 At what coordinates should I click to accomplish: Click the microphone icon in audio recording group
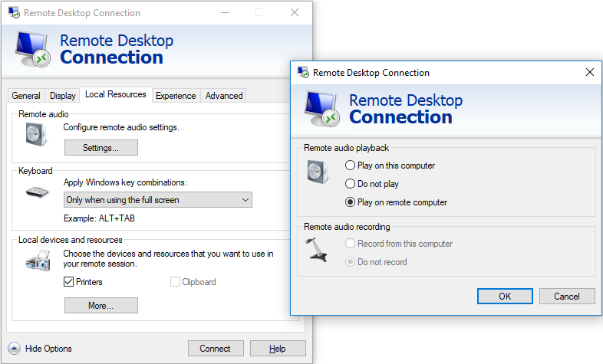pyautogui.click(x=317, y=250)
